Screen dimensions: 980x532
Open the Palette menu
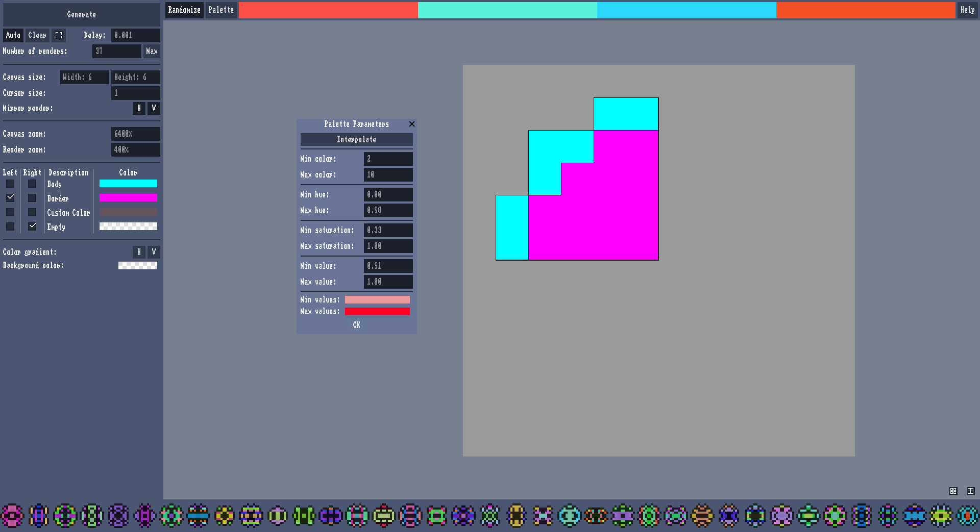(221, 10)
